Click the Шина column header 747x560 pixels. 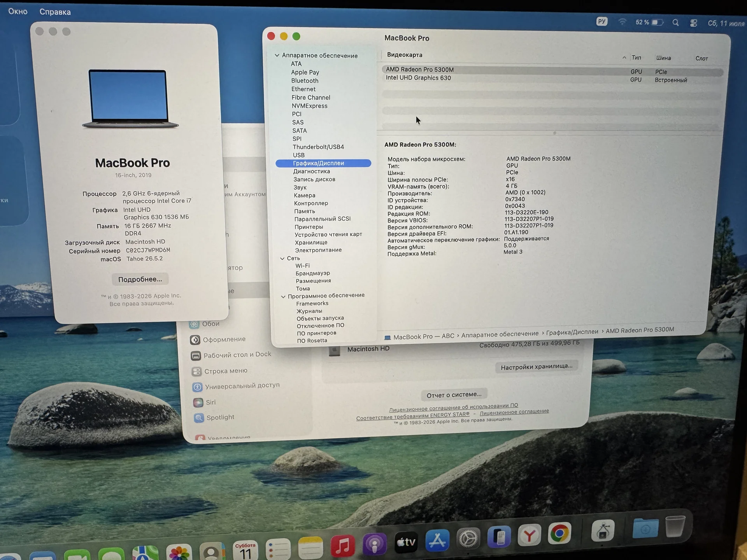click(x=663, y=58)
